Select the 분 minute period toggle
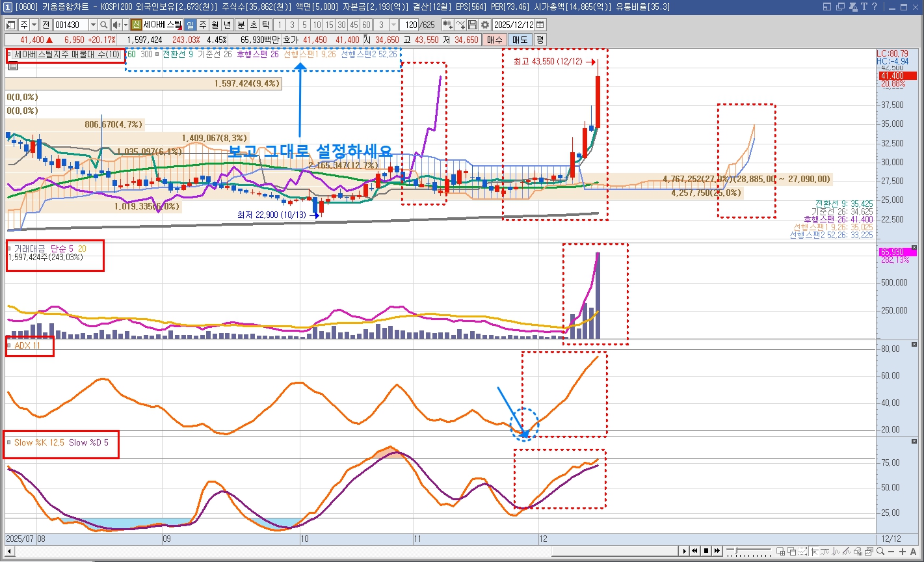The width and height of the screenshot is (924, 562). (241, 25)
